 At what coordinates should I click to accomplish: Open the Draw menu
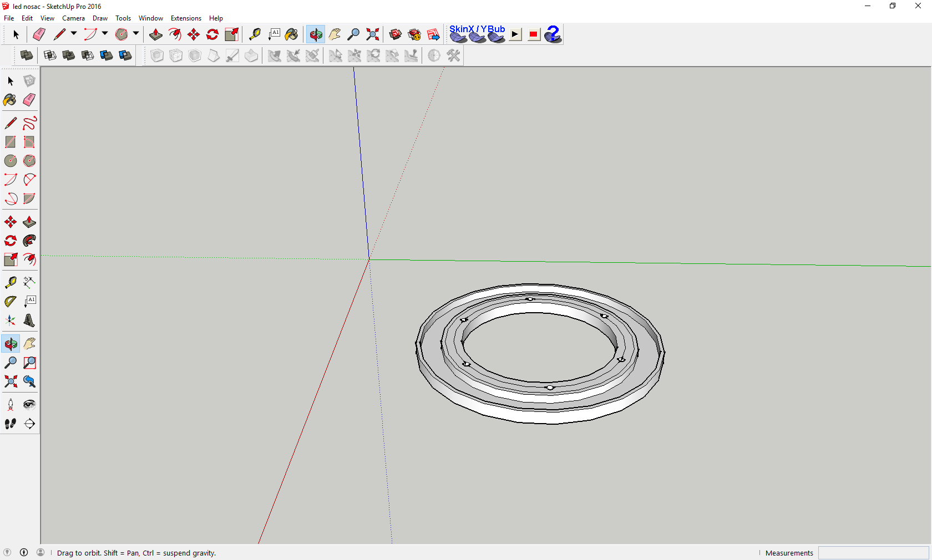pos(100,18)
